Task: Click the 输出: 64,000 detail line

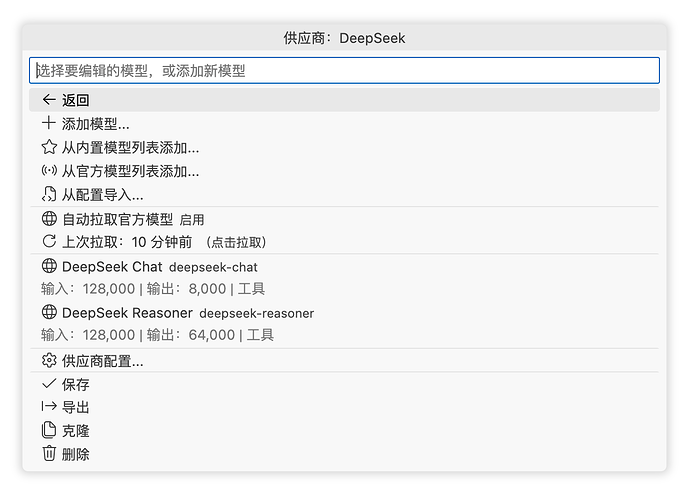Action: [157, 335]
